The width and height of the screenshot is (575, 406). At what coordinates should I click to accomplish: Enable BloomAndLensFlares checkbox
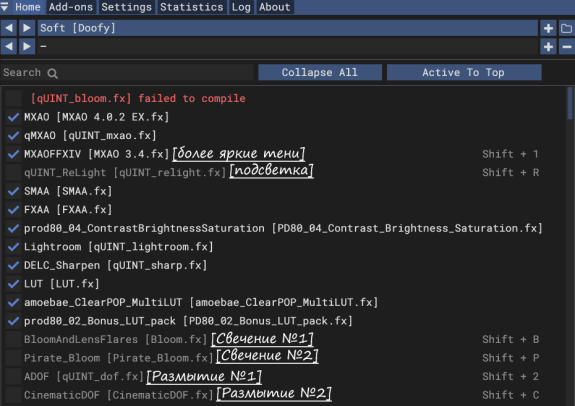pyautogui.click(x=14, y=339)
